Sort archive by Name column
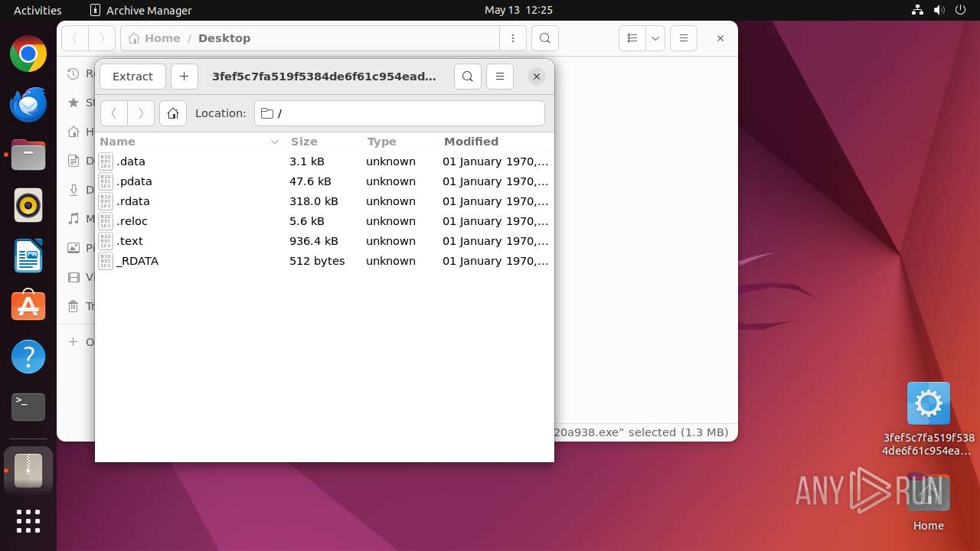Image resolution: width=980 pixels, height=551 pixels. pyautogui.click(x=190, y=142)
